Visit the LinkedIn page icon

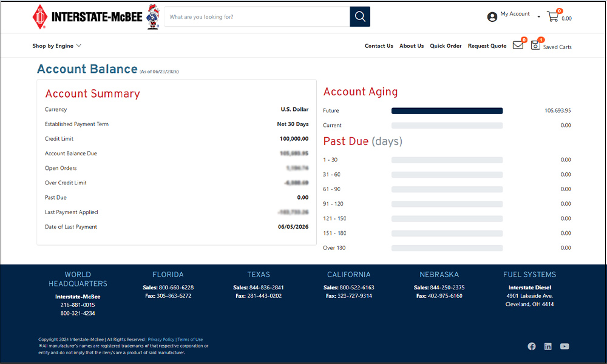pyautogui.click(x=548, y=346)
